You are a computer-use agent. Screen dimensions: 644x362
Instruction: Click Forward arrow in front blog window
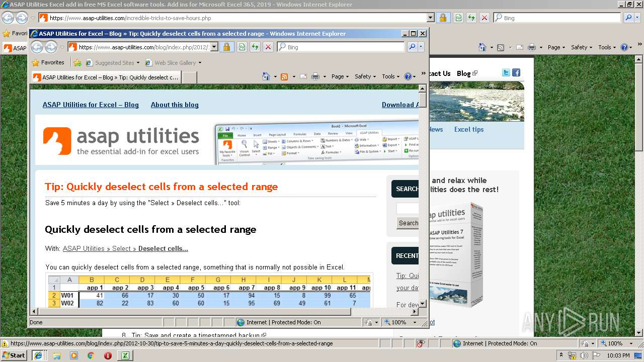[x=51, y=47]
